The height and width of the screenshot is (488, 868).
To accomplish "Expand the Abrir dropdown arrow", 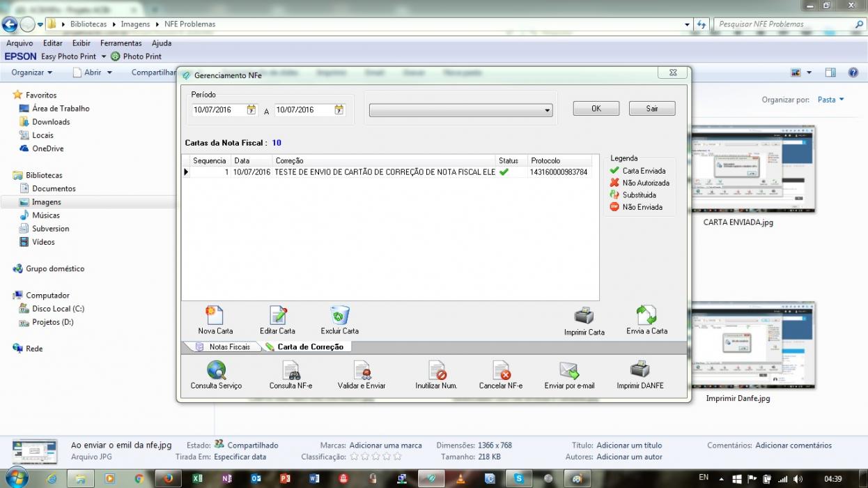I will pyautogui.click(x=109, y=73).
